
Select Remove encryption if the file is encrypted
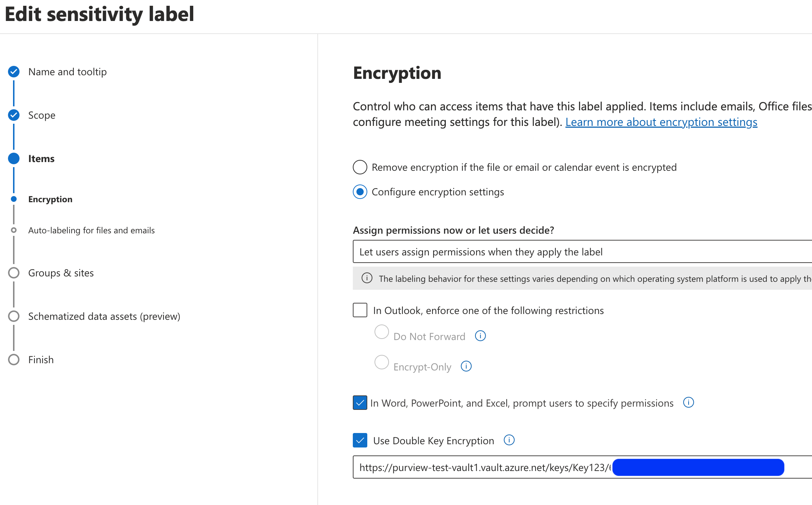(x=360, y=167)
